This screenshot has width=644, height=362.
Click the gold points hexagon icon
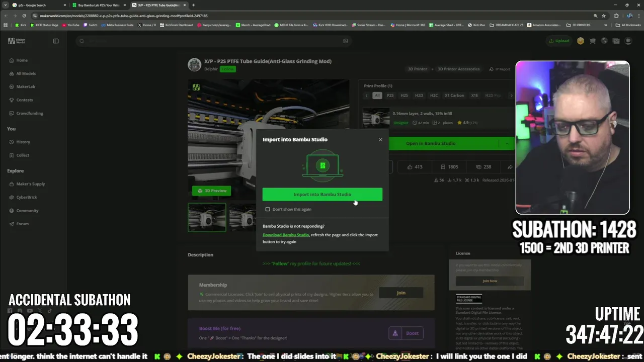click(581, 41)
